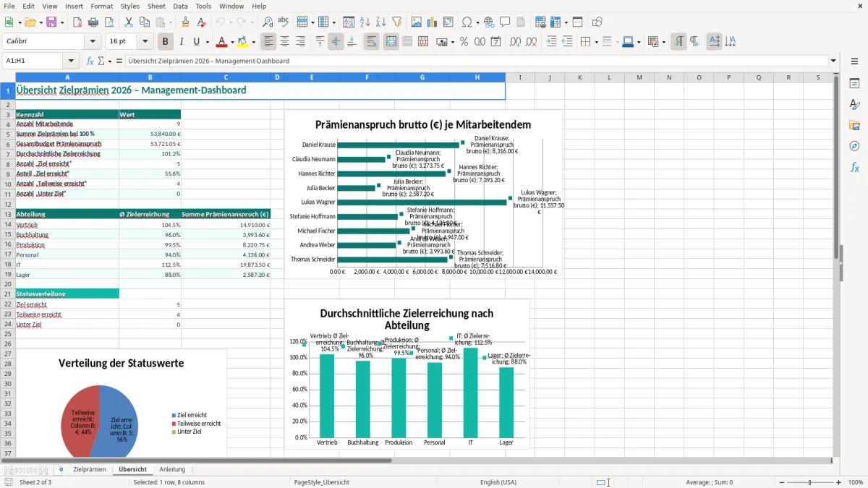The height and width of the screenshot is (488, 868).
Task: Open the Sheet menu
Action: 156,6
